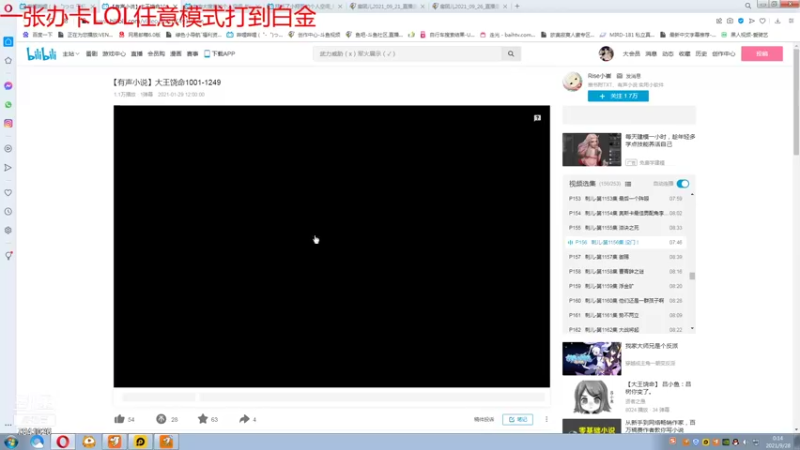Open history clock icon in sidebar
This screenshot has width=800, height=450.
[x=8, y=211]
